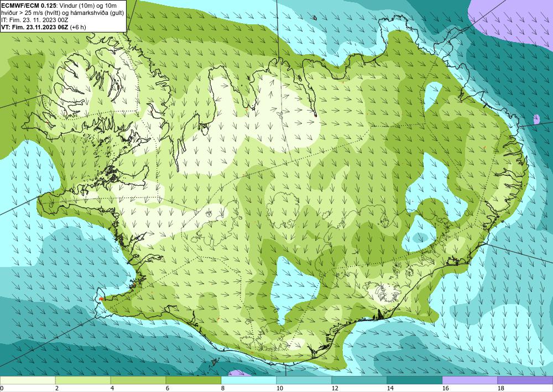Image resolution: width=553 pixels, height=392 pixels.
Task: Click the legend label "0"
Action: click(2, 388)
